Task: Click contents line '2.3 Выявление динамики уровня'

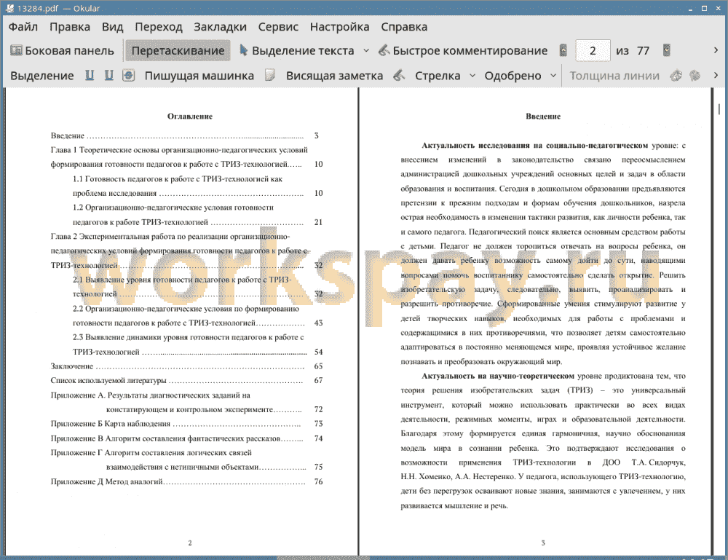Action: [x=188, y=337]
